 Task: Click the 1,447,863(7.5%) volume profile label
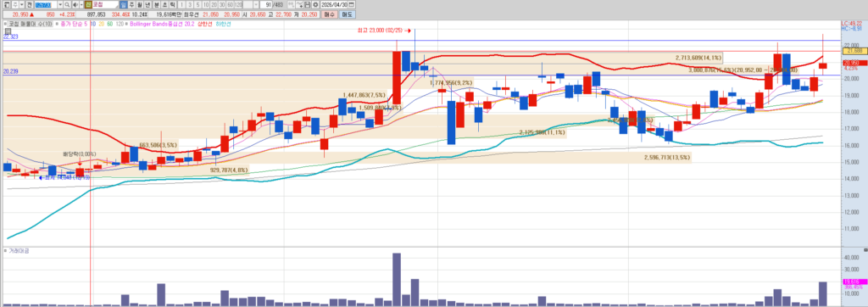point(364,95)
